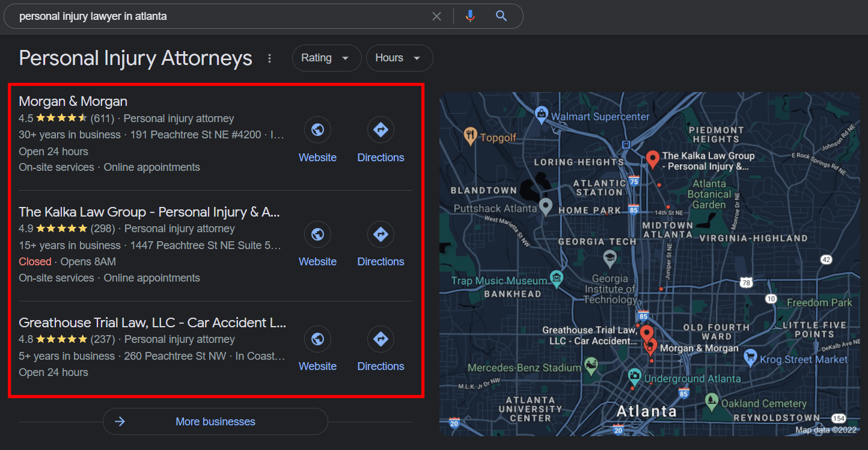Open The Kalka Law Group website globe icon
The image size is (868, 450).
click(317, 234)
